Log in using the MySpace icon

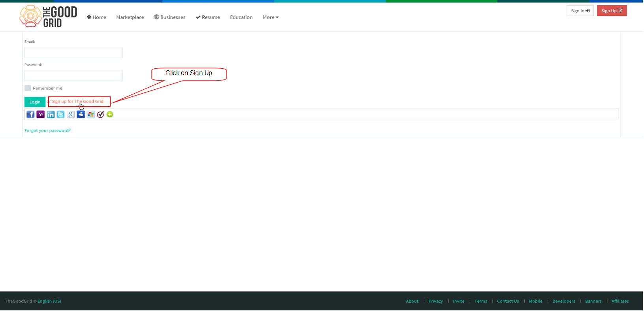81,115
